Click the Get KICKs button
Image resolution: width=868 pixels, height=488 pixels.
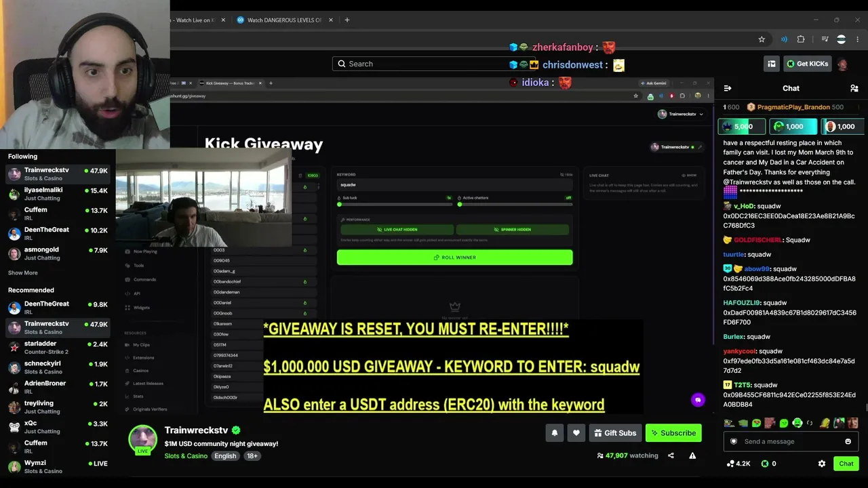click(808, 64)
